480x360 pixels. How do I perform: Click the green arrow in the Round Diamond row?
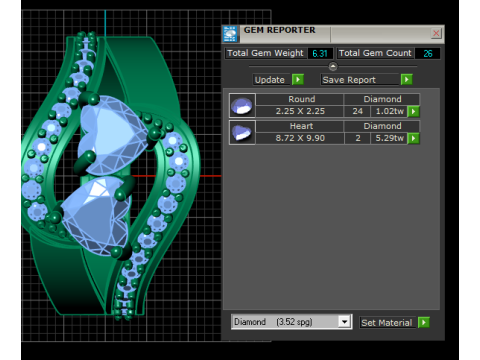click(414, 111)
